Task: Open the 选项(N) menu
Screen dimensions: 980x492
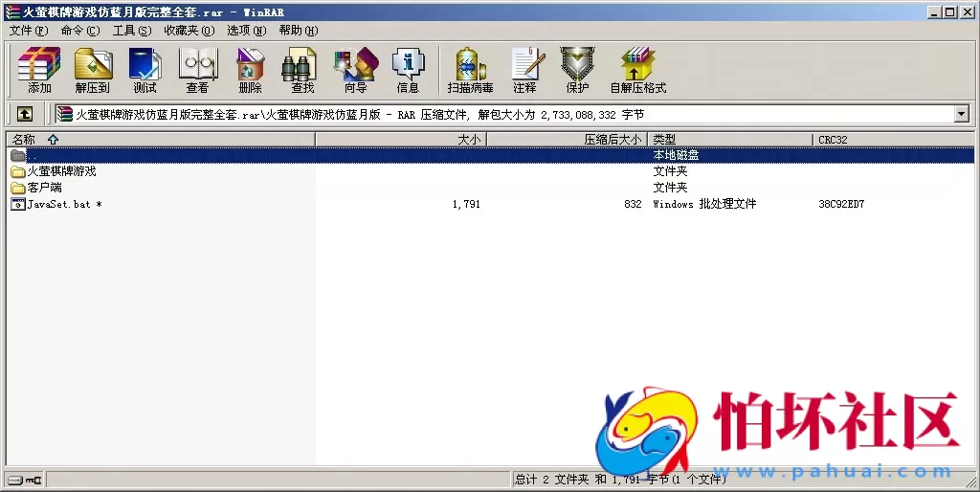Action: pos(247,30)
